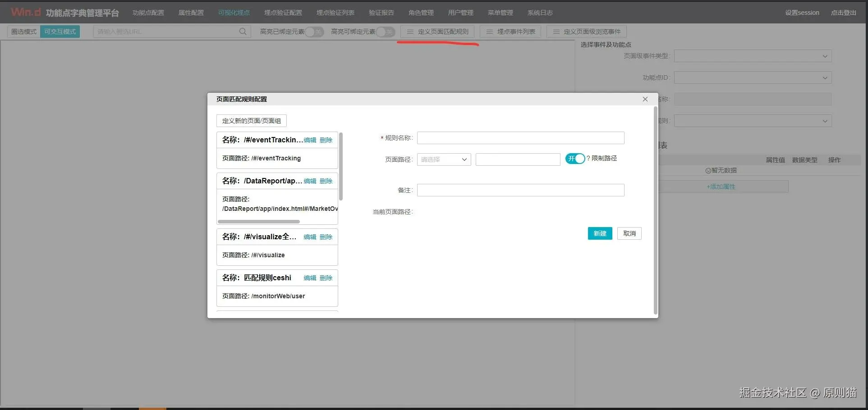
Task: Navigate to 埋点验证配置
Action: (283, 13)
